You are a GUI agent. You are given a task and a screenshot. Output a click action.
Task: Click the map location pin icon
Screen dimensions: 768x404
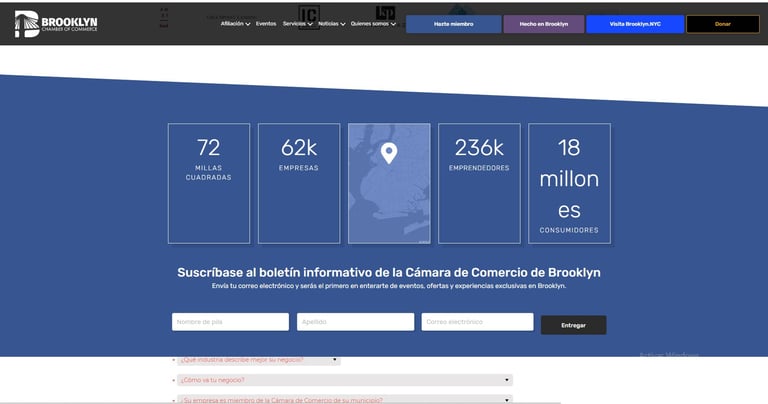[389, 153]
